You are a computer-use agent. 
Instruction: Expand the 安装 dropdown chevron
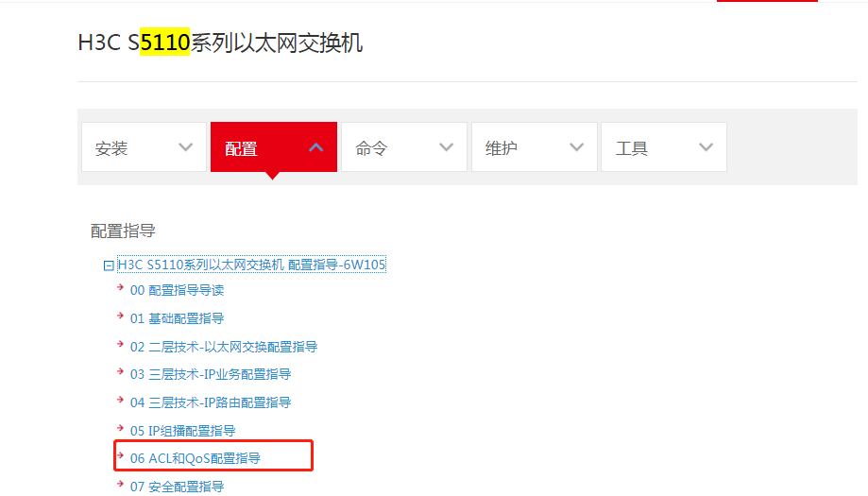(x=185, y=147)
